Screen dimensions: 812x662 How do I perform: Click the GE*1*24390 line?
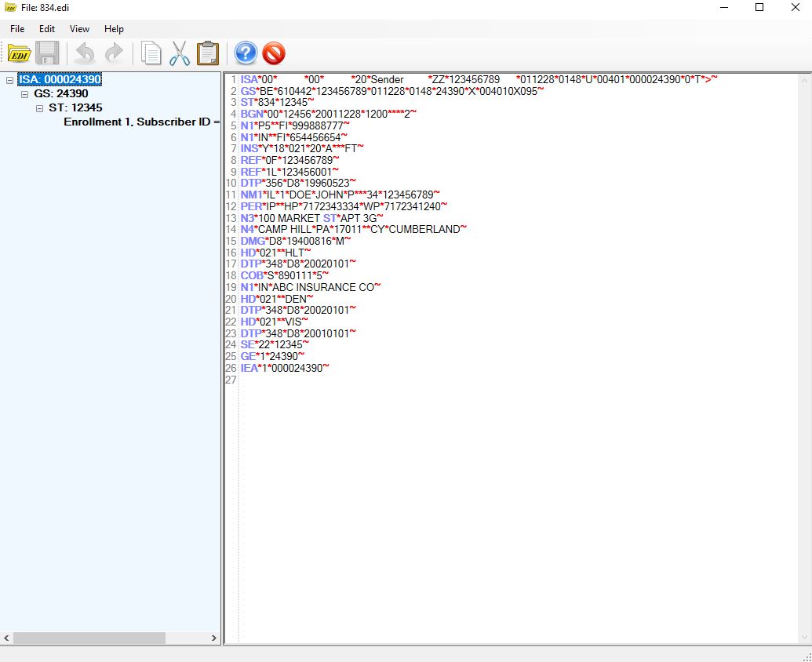point(272,356)
